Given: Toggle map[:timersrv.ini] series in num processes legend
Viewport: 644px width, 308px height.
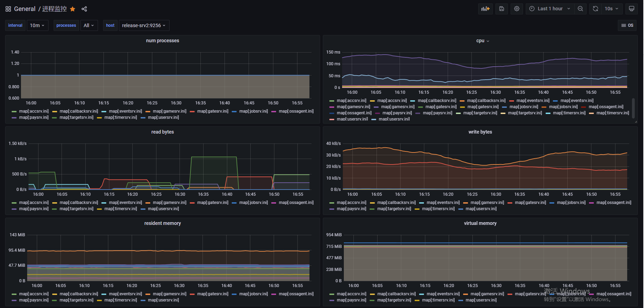Looking at the screenshot, I should point(121,117).
